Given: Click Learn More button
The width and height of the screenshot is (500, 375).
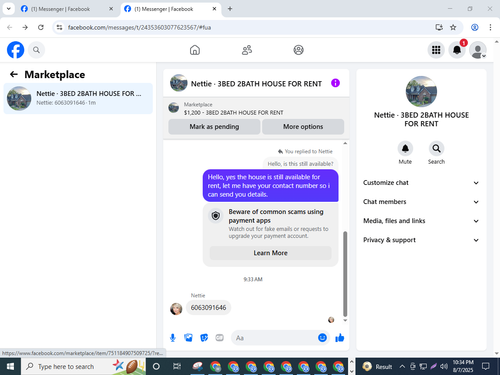Looking at the screenshot, I should [270, 253].
